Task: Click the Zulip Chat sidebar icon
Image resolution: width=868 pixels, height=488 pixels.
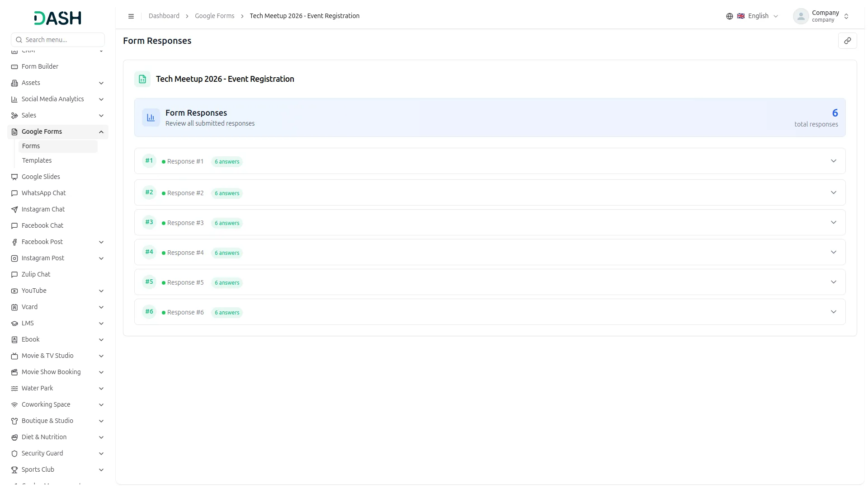Action: tap(14, 275)
